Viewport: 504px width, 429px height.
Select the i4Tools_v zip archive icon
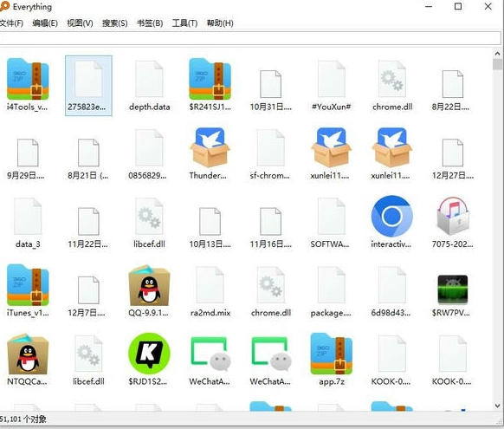pyautogui.click(x=28, y=79)
